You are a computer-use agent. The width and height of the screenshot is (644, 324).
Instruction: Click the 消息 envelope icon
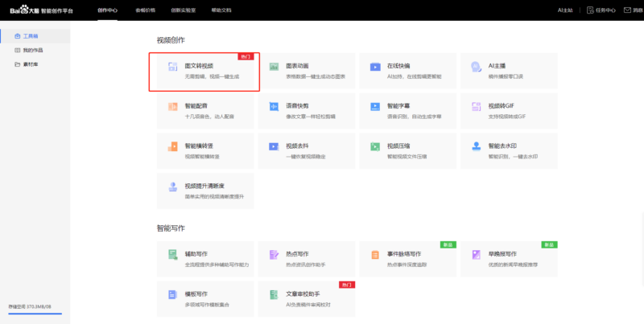627,10
